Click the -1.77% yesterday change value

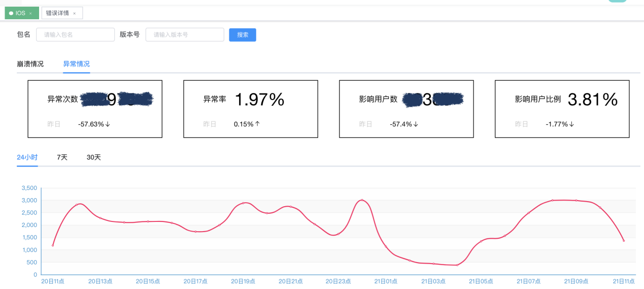[560, 124]
